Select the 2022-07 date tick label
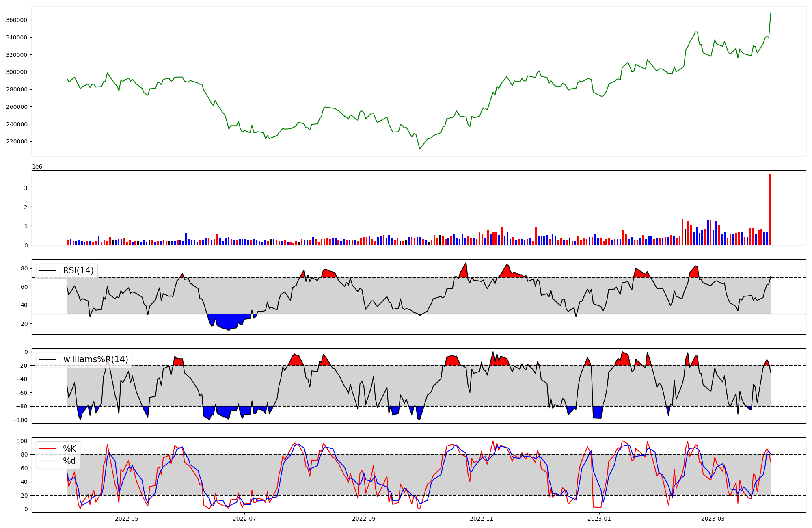812x528 pixels. click(244, 519)
